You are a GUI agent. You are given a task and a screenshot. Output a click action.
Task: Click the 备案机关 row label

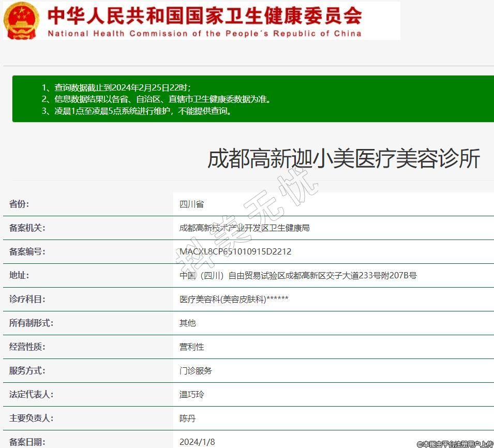[x=27, y=228]
